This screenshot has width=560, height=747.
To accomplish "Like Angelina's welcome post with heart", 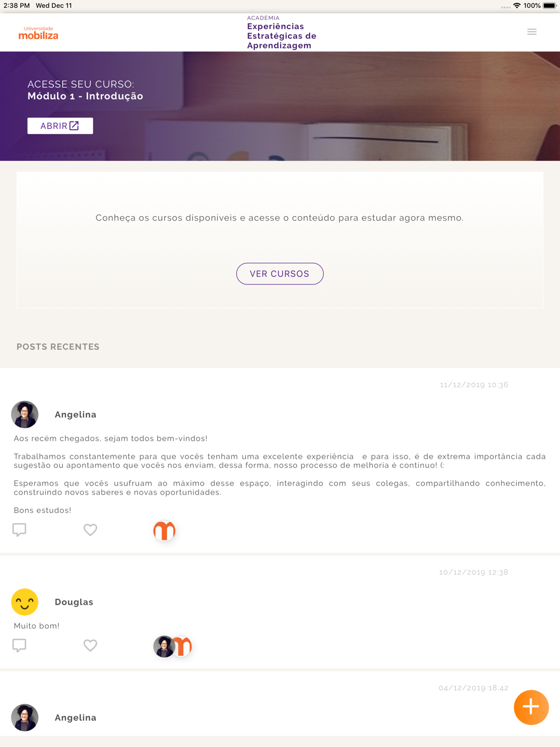I will 90,530.
